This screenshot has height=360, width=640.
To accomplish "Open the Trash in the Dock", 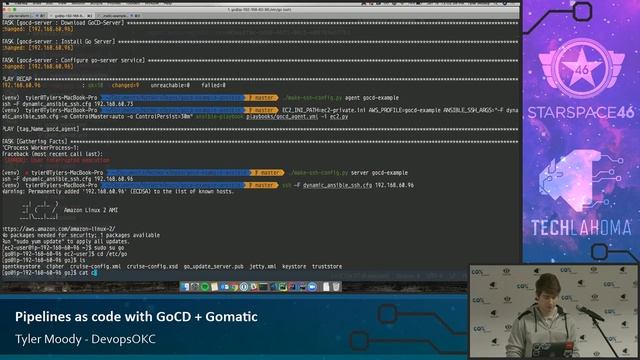I will pyautogui.click(x=336, y=287).
